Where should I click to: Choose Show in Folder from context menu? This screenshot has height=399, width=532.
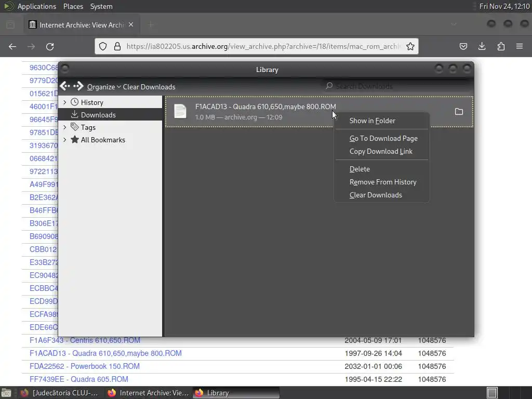[x=382, y=121]
